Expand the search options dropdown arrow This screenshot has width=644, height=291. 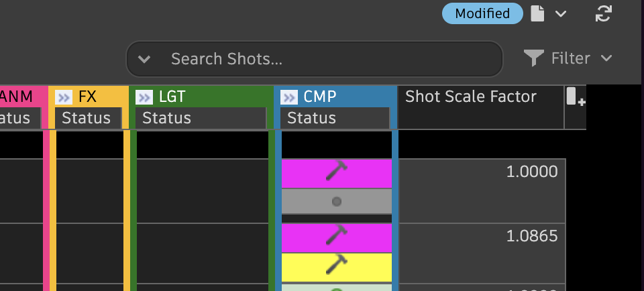(x=144, y=59)
